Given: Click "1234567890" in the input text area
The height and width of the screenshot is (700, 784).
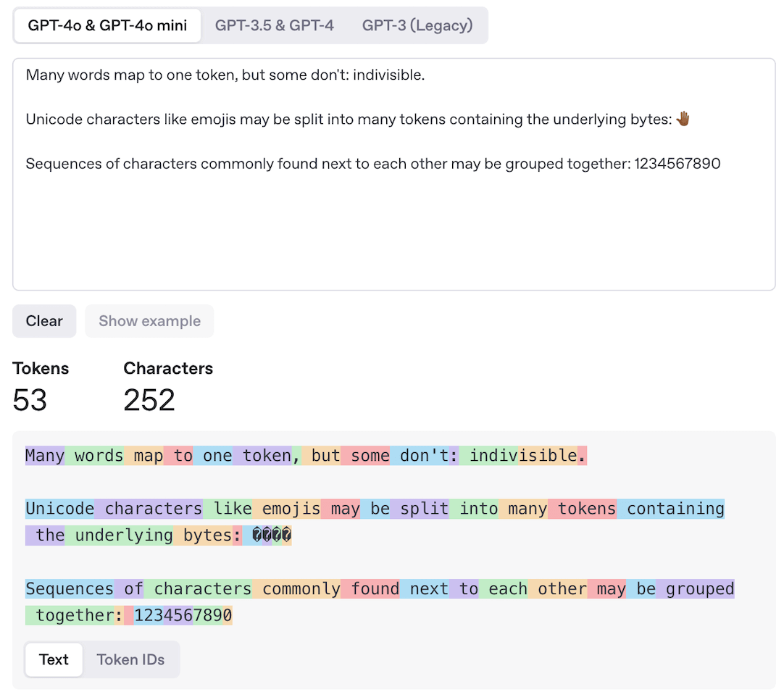Looking at the screenshot, I should (x=677, y=164).
